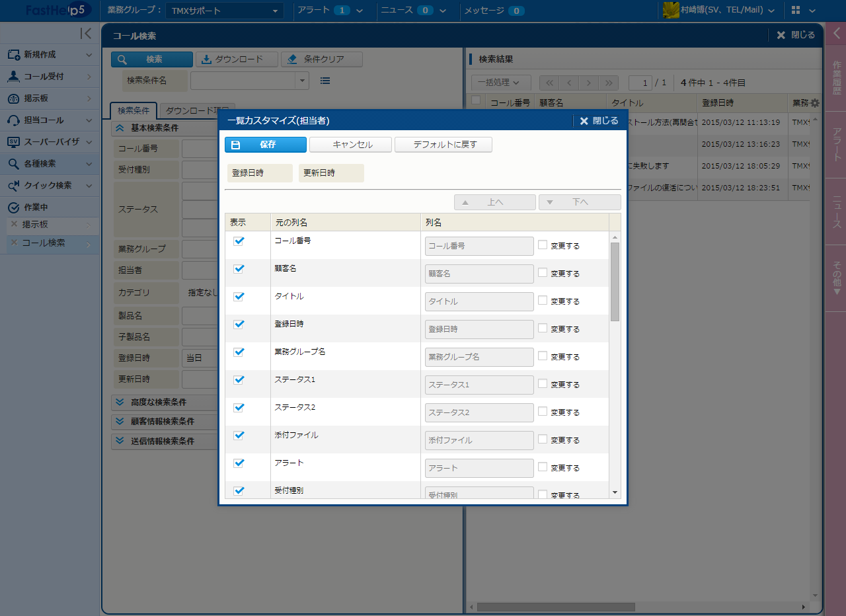The height and width of the screenshot is (616, 846).
Task: Click the gear icon in results header
Action: (x=814, y=103)
